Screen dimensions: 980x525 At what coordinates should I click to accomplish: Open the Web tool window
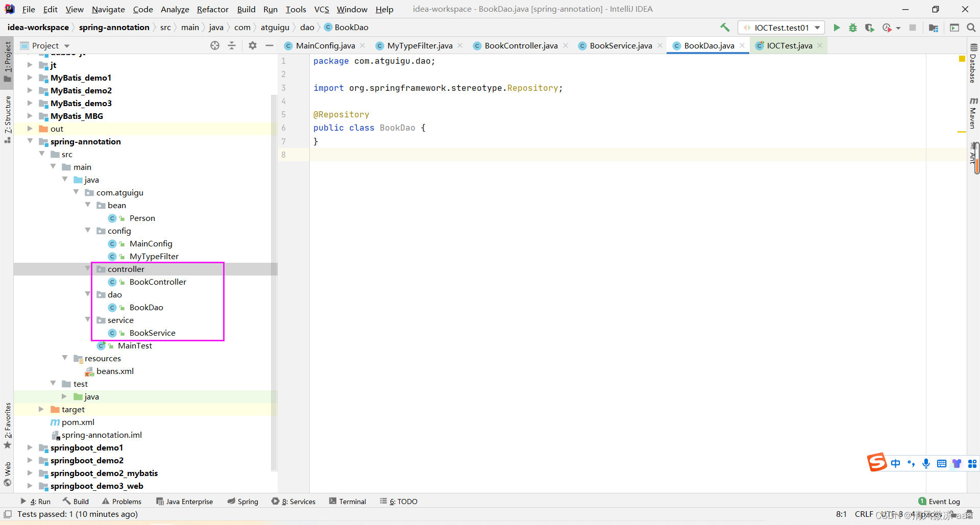7,474
